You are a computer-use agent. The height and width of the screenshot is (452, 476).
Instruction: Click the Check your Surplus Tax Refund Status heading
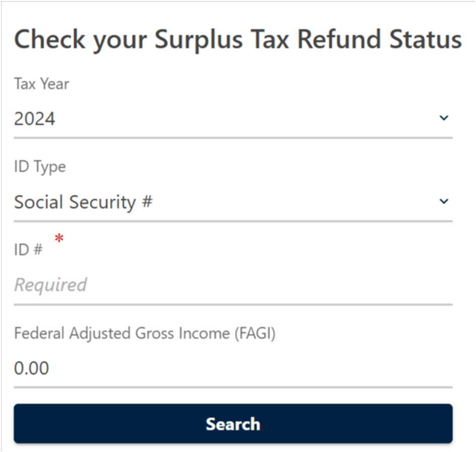pos(238,39)
